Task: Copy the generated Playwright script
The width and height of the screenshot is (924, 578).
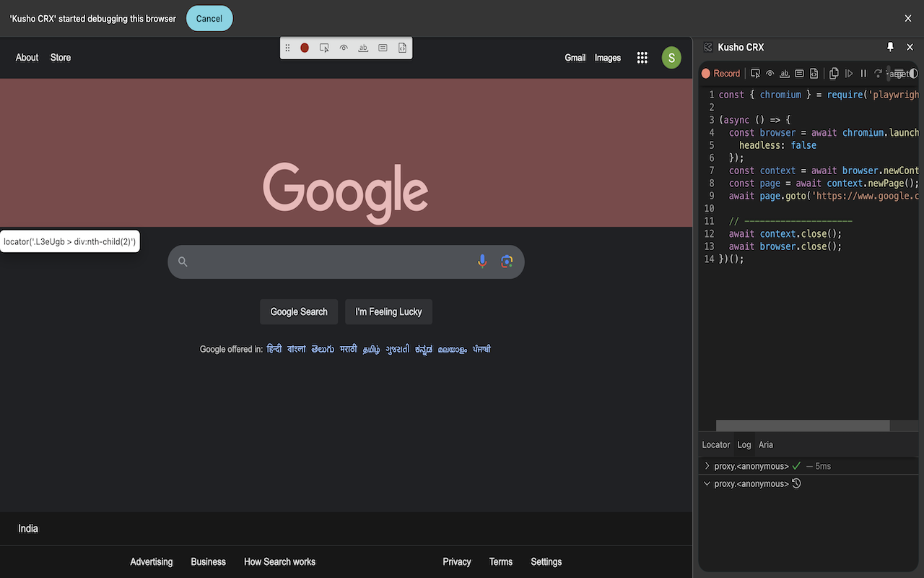Action: pos(834,73)
